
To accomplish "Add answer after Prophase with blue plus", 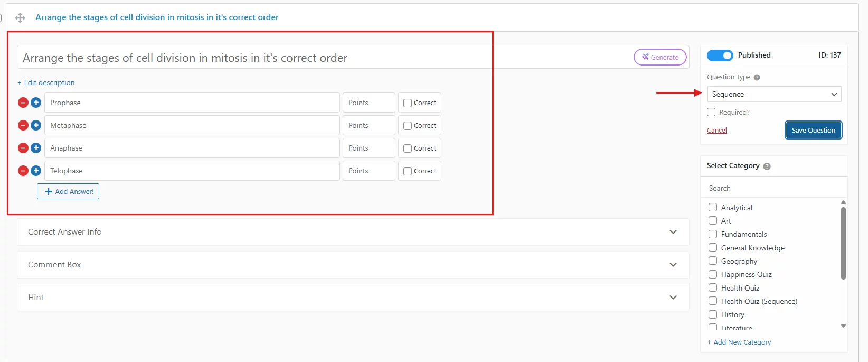I will click(36, 103).
